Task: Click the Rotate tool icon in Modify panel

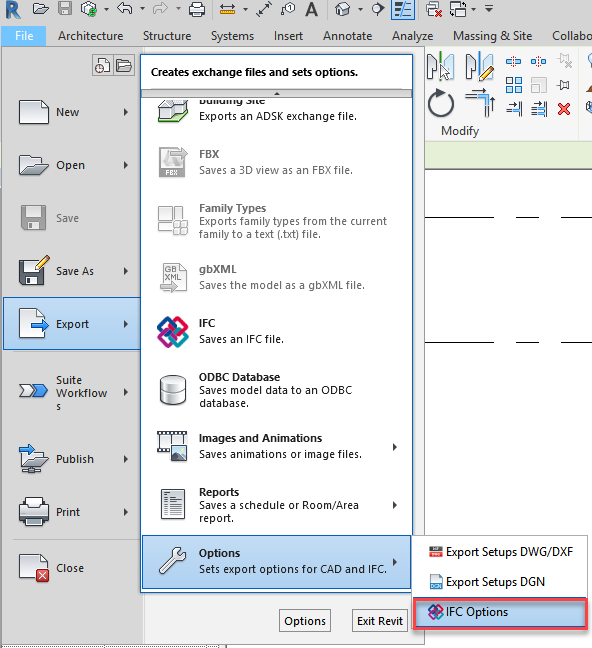Action: [x=441, y=104]
